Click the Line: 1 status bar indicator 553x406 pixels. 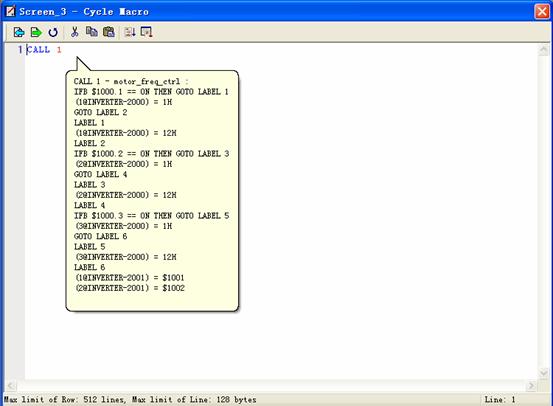[x=500, y=400]
